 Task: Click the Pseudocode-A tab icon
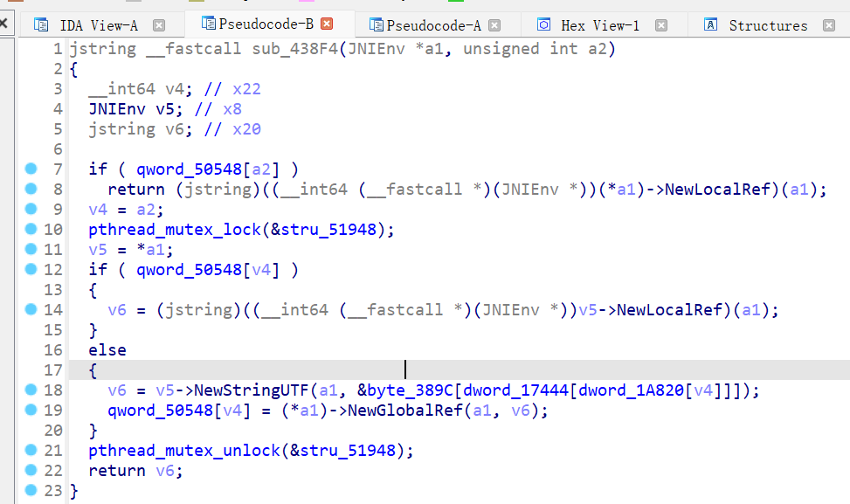tap(376, 25)
